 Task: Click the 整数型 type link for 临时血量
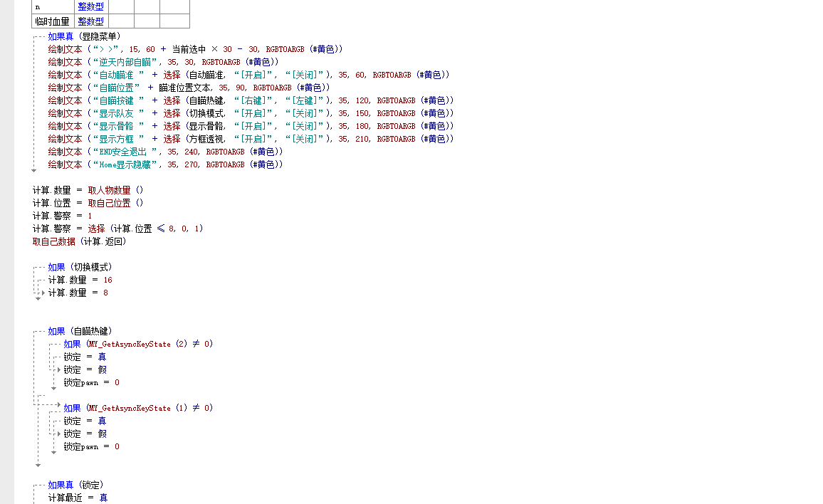(90, 21)
